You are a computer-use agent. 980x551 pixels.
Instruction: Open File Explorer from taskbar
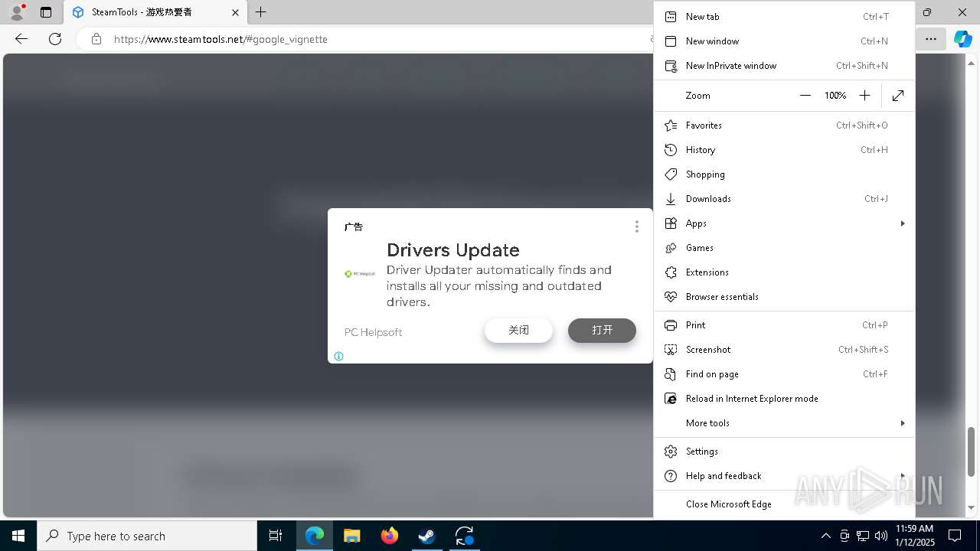352,536
